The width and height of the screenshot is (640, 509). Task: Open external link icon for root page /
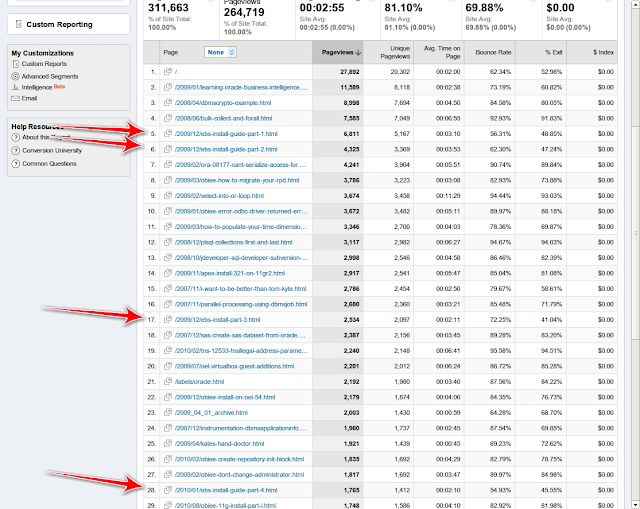coord(167,71)
